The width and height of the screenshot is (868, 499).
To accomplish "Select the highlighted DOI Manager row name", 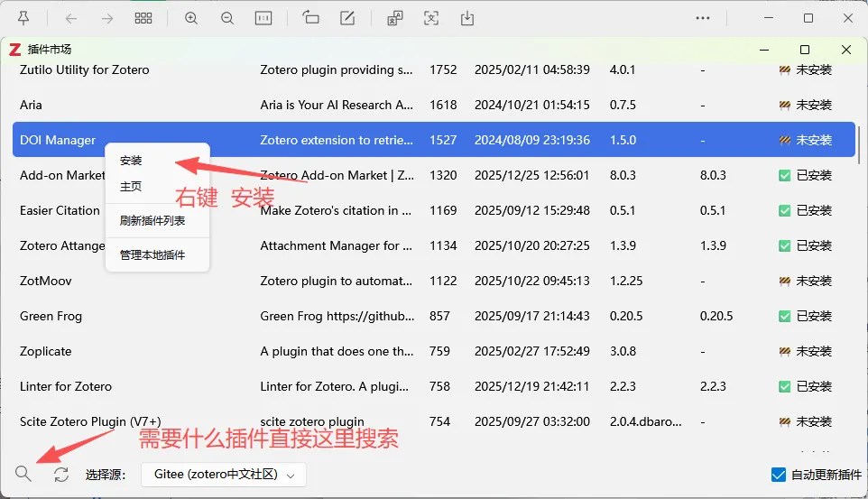I will point(58,140).
